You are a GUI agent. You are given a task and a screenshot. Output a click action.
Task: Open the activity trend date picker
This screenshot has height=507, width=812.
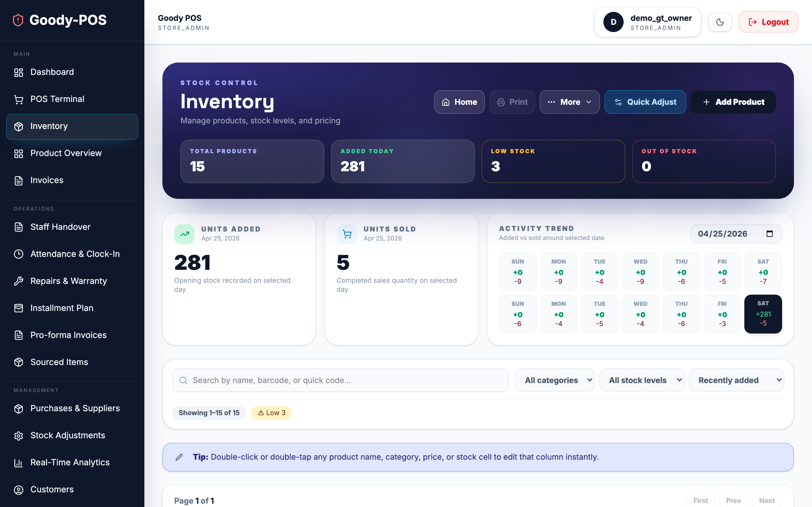(x=736, y=234)
